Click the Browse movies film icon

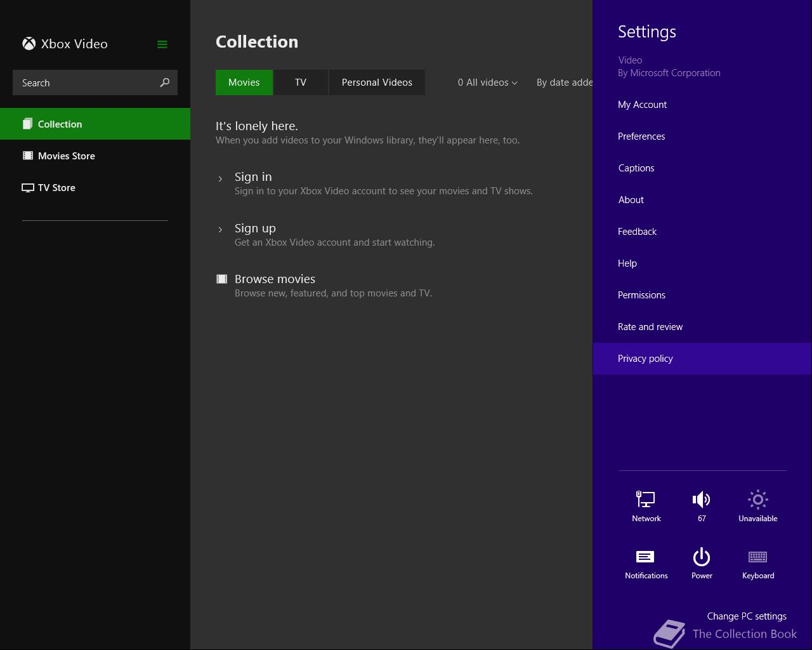pyautogui.click(x=221, y=279)
